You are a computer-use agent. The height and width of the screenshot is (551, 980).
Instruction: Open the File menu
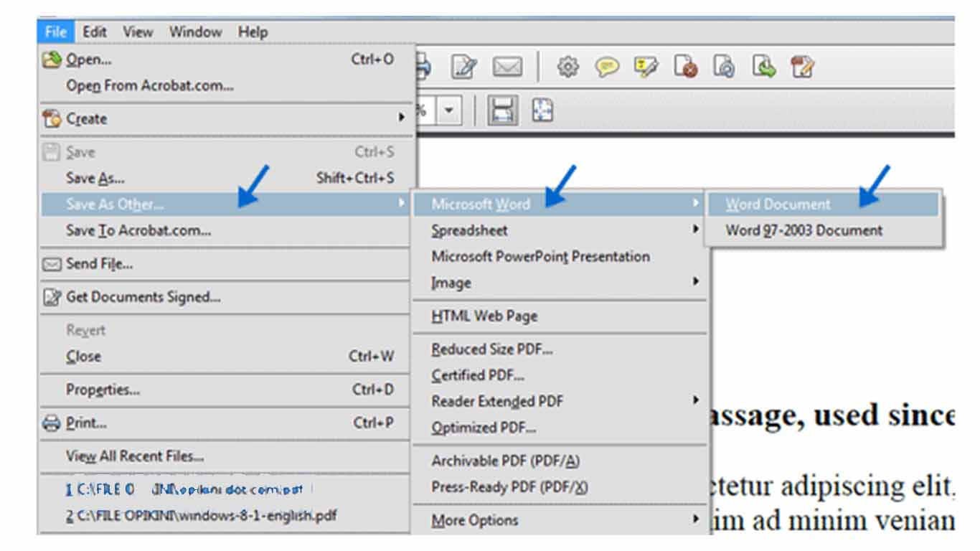(56, 32)
